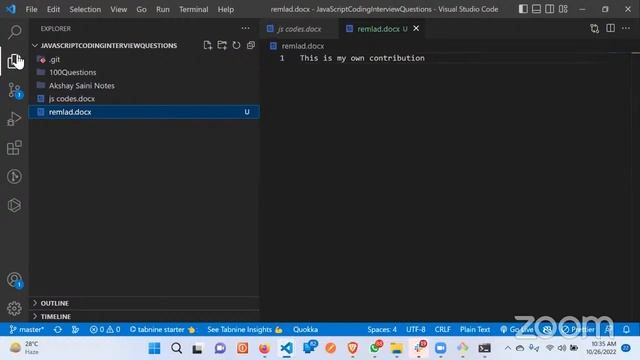Click See Tabnine Insights link
This screenshot has width=640, height=360.
pyautogui.click(x=244, y=329)
